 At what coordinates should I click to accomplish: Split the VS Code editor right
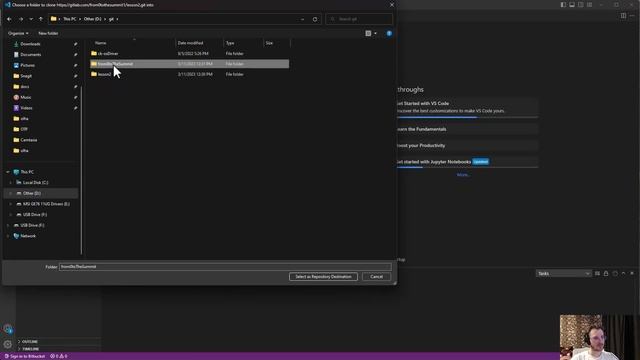click(623, 16)
